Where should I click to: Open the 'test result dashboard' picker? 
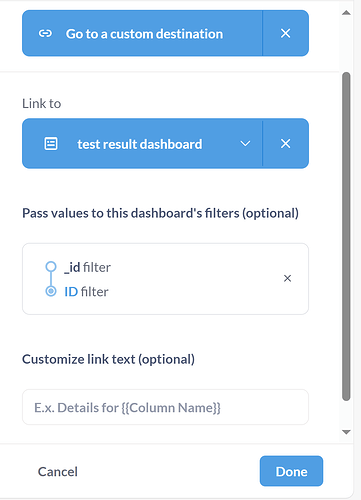(x=142, y=144)
